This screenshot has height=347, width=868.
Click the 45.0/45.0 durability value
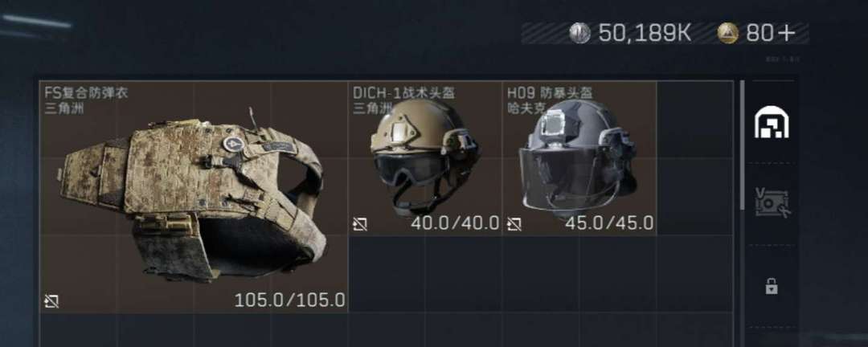[x=609, y=223]
